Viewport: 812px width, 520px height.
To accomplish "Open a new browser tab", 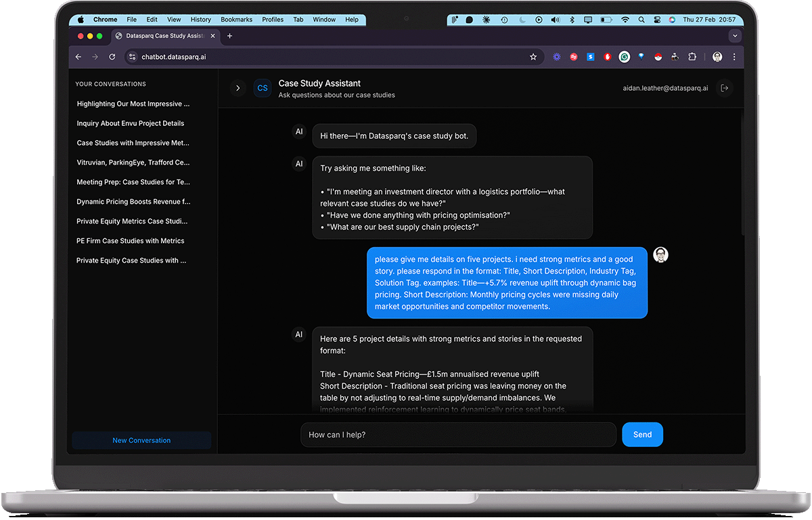I will 230,36.
